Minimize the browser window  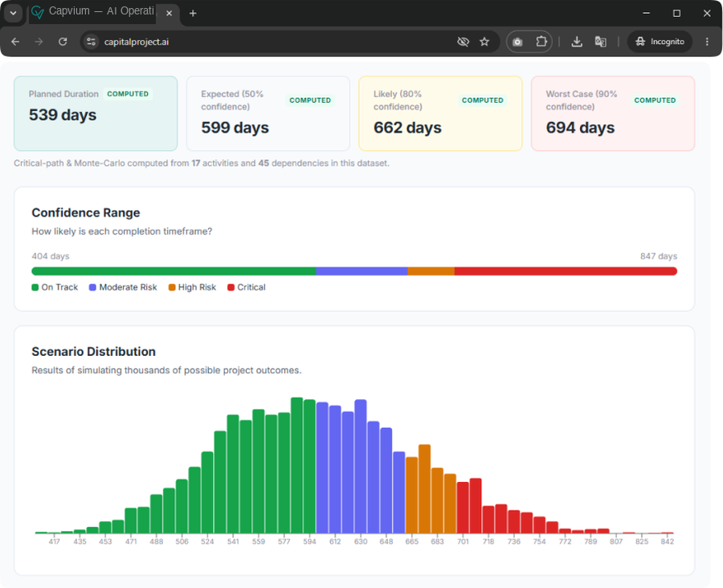point(646,14)
